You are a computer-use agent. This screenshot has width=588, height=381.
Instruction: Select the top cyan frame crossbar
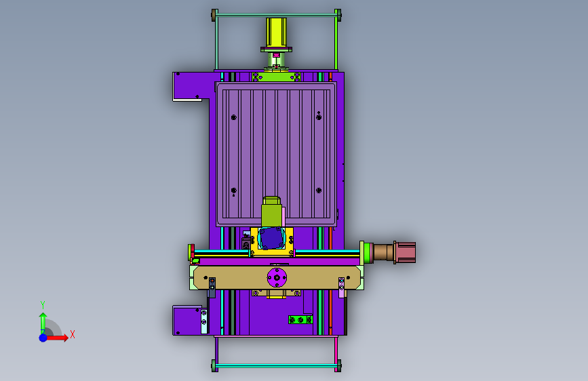(x=277, y=15)
